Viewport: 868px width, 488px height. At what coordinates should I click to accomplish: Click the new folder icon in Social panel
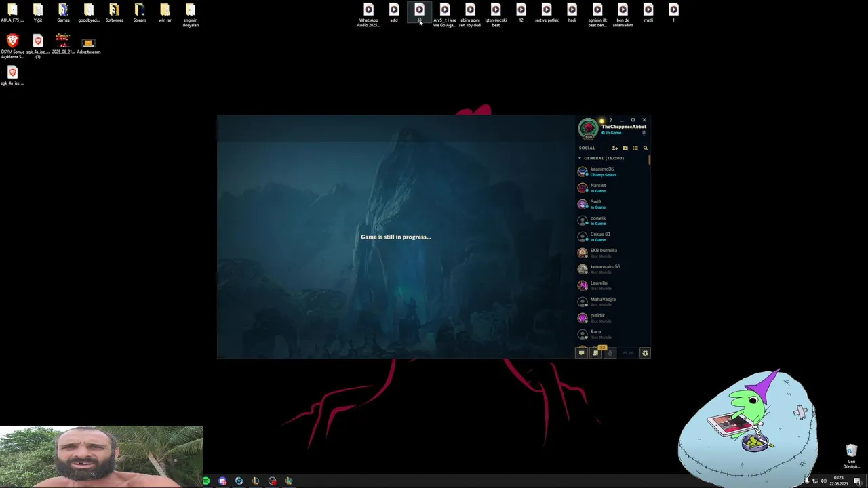(x=625, y=148)
